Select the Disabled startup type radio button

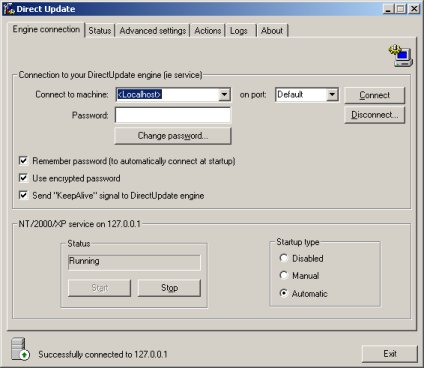click(284, 258)
